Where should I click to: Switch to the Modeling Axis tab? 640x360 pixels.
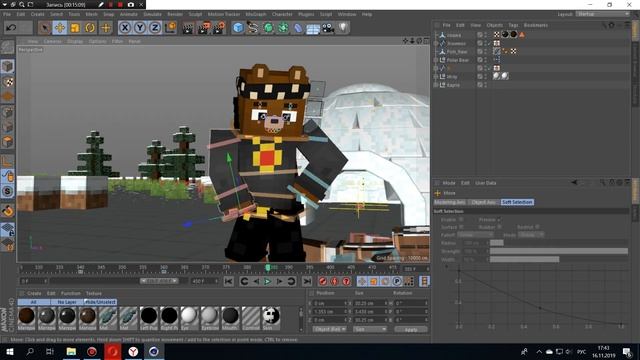449,202
